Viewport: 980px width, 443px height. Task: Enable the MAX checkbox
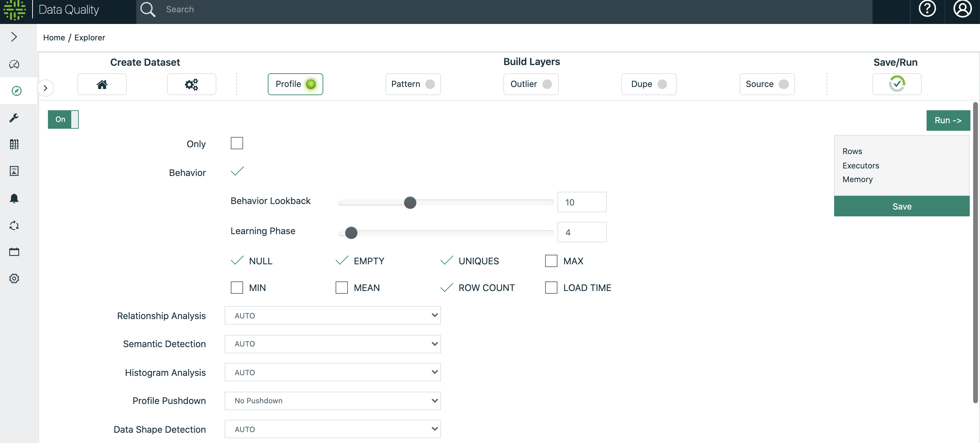coord(551,261)
